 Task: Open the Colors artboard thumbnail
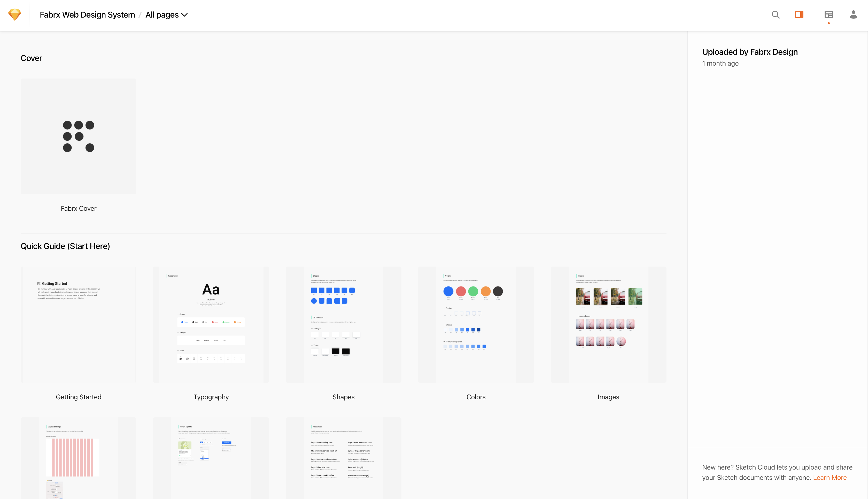tap(476, 324)
